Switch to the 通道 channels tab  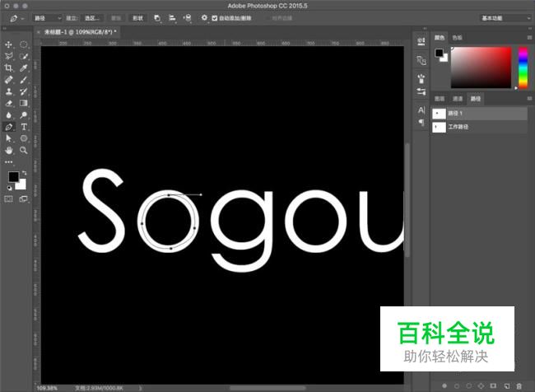tap(458, 99)
